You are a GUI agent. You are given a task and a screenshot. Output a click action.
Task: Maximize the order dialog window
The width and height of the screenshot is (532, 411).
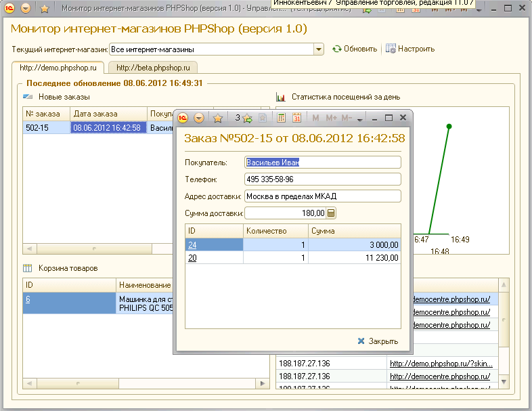tap(389, 118)
